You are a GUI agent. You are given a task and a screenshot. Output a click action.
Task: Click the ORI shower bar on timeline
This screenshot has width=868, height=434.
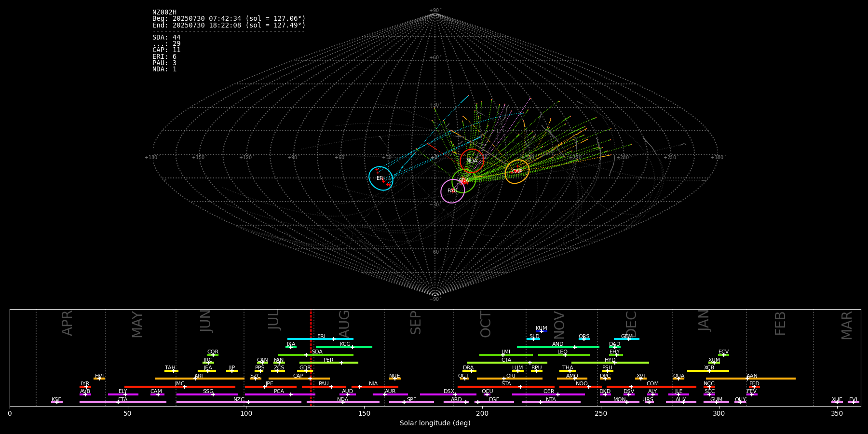coord(510,379)
